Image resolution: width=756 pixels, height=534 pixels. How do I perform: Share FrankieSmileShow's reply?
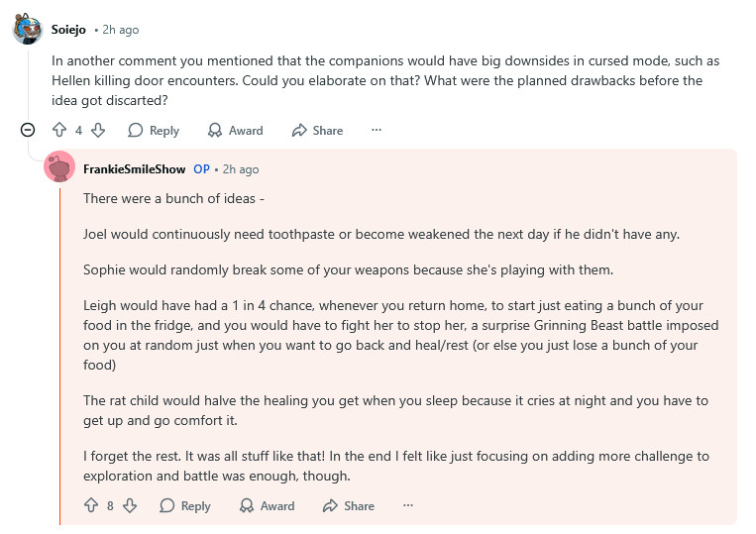[x=349, y=505]
